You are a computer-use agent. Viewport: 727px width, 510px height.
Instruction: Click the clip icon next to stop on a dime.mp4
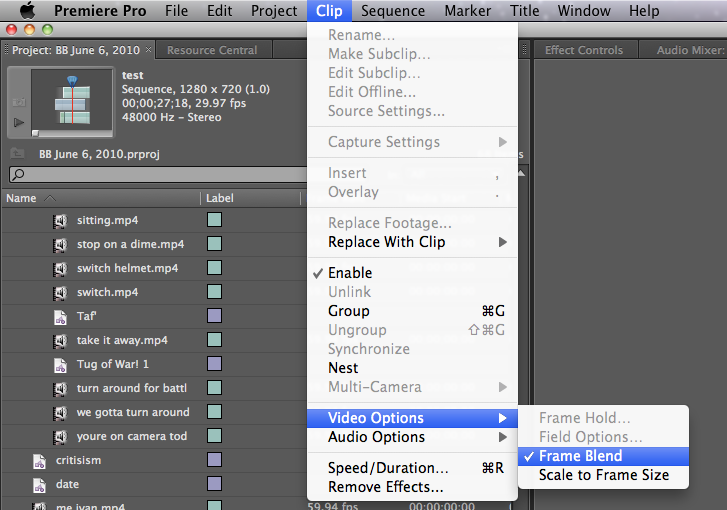pos(60,245)
